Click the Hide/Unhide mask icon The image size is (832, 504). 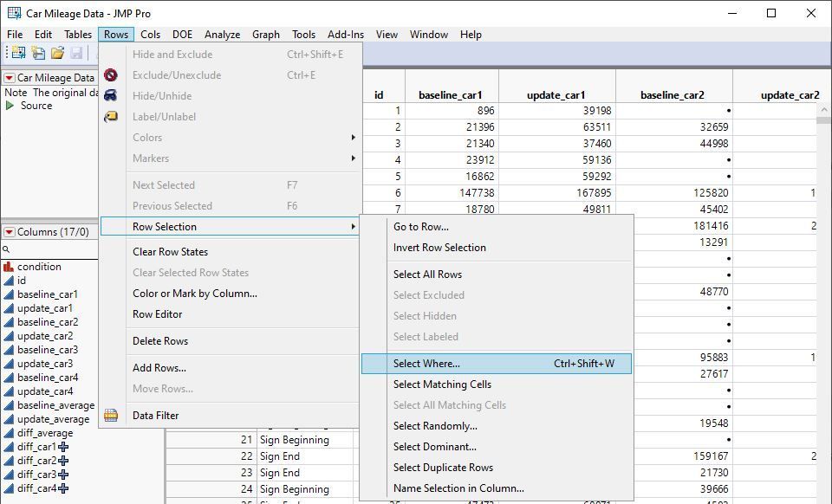[111, 96]
